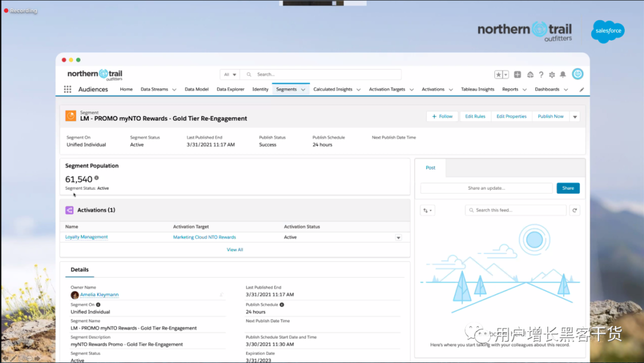The image size is (644, 363).
Task: Open the Trailhead guidance icon
Action: click(x=530, y=75)
